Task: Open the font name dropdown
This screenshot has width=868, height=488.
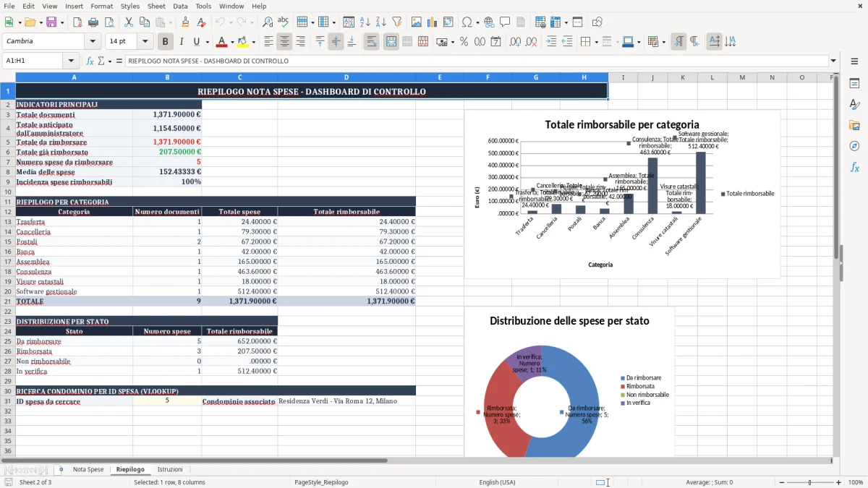Action: (93, 42)
